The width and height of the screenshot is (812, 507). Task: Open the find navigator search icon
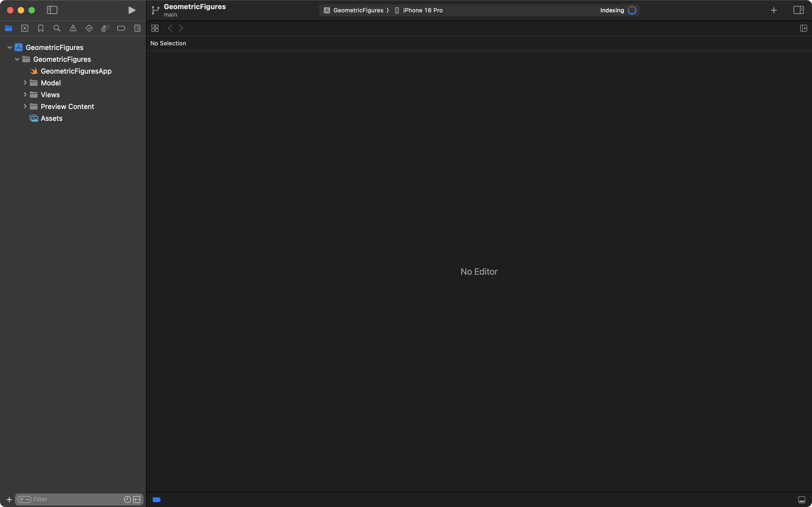[x=57, y=28]
